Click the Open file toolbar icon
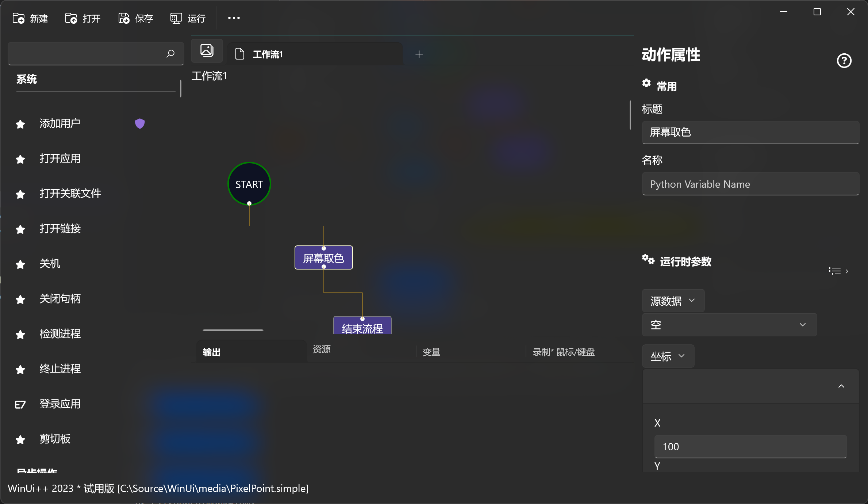 tap(71, 18)
